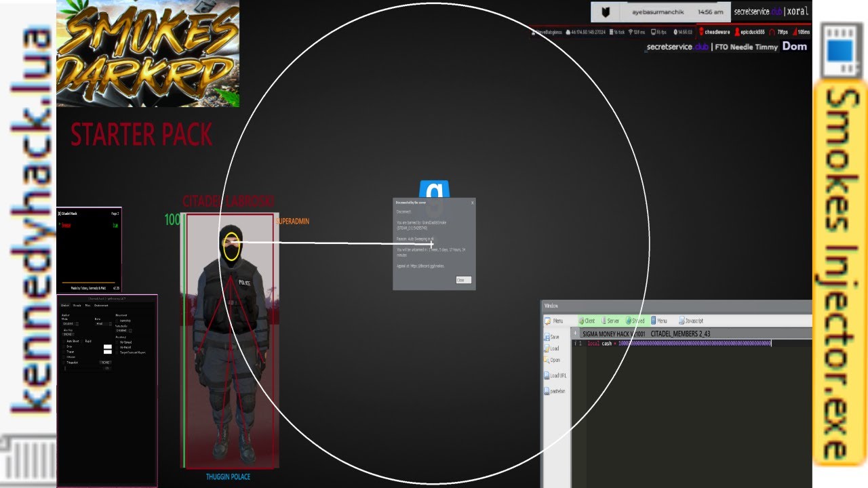Click the epicduck555 player icon
This screenshot has height=488, width=868.
pos(736,32)
